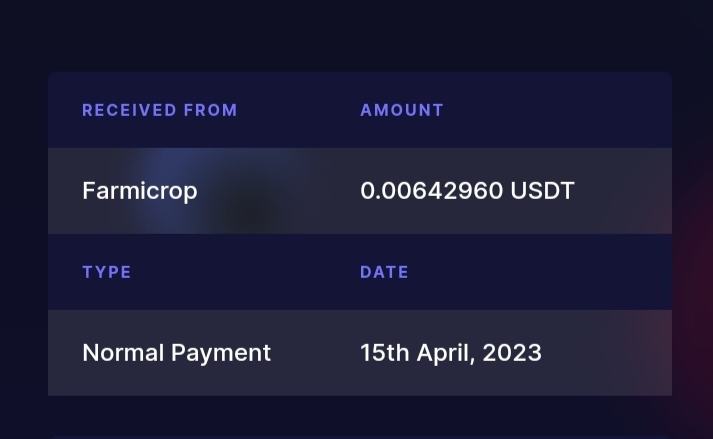Select the 0.00642960 amount number
Viewport: 713px width, 439px height.
tap(432, 191)
